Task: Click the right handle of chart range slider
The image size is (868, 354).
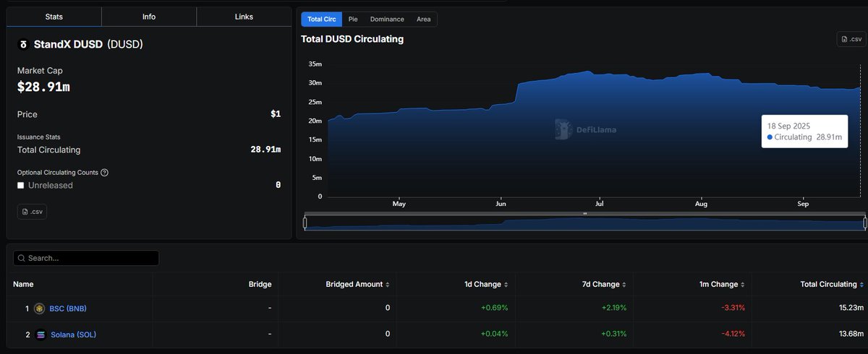Action: tap(865, 223)
